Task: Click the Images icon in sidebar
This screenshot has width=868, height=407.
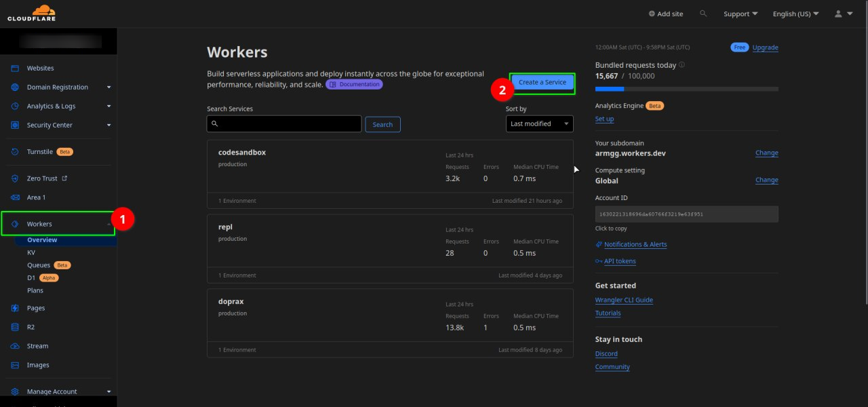Action: click(15, 365)
